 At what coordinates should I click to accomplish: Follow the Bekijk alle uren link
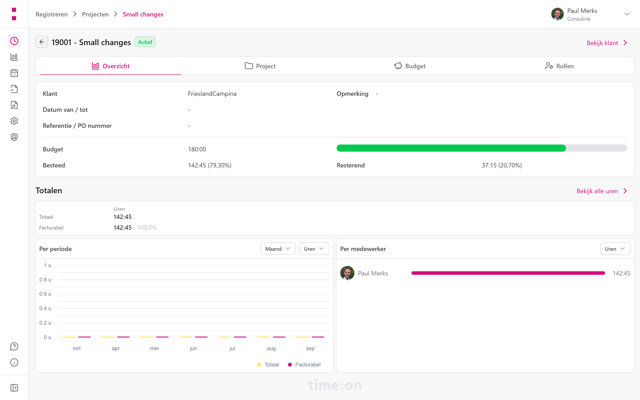coord(602,191)
